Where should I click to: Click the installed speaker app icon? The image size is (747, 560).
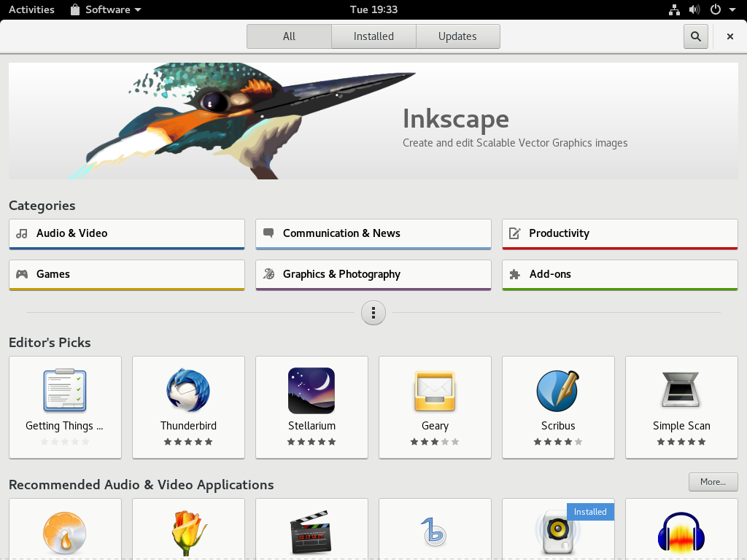pyautogui.click(x=557, y=532)
